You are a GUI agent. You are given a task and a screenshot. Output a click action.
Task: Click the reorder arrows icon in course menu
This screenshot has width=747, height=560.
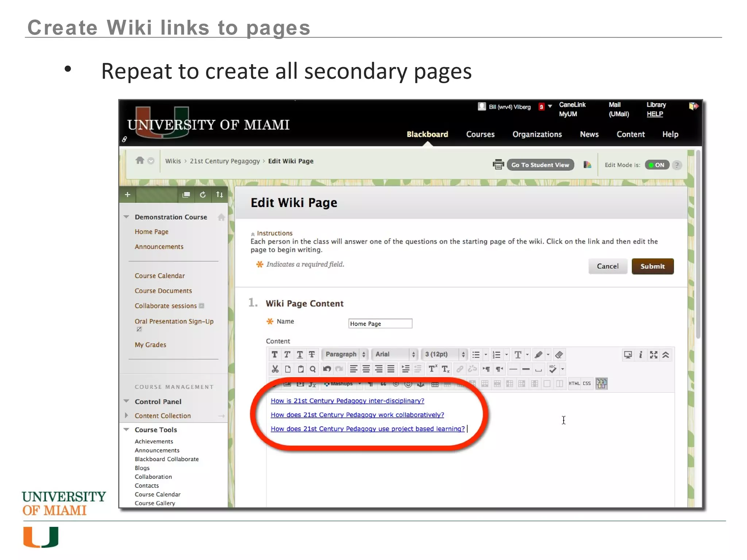coord(219,195)
